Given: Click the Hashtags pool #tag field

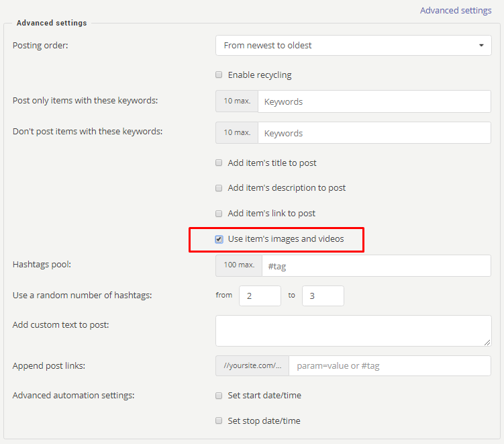Looking at the screenshot, I should [376, 266].
